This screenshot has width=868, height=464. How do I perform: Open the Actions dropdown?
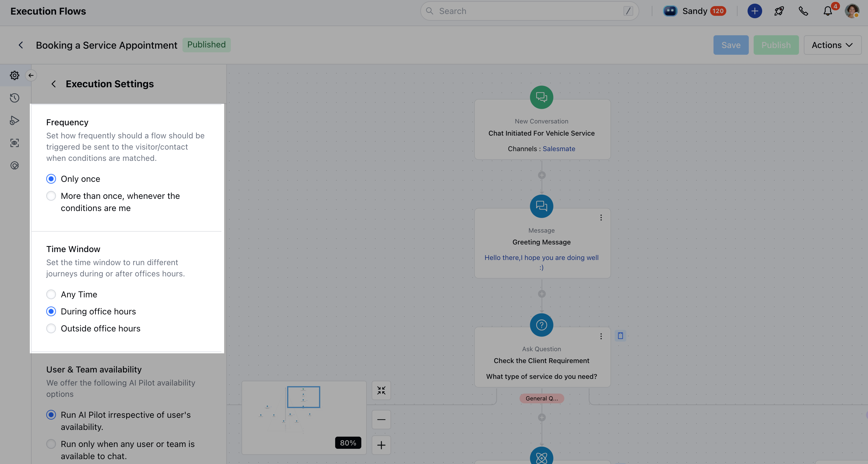coord(832,45)
